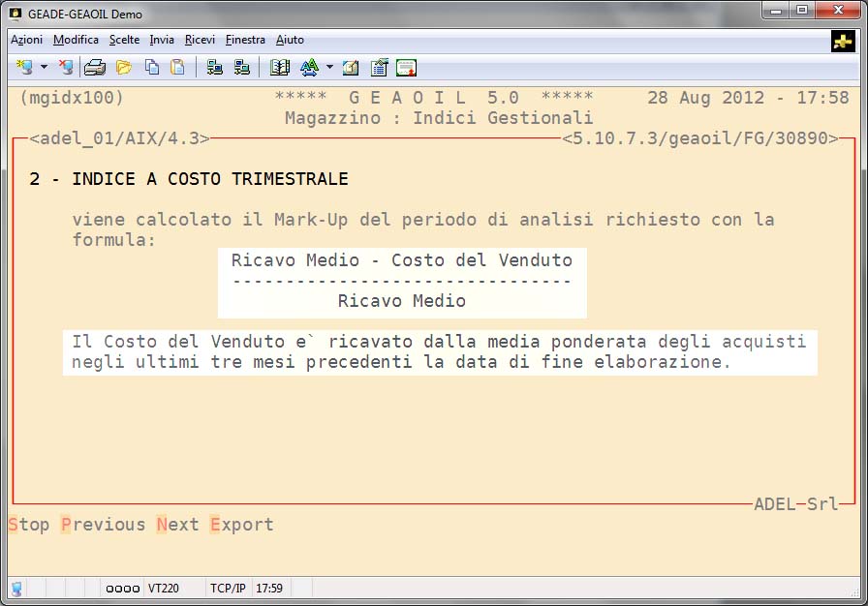Select the Export command
Screen dimensions: 868x606
pyautogui.click(x=241, y=525)
